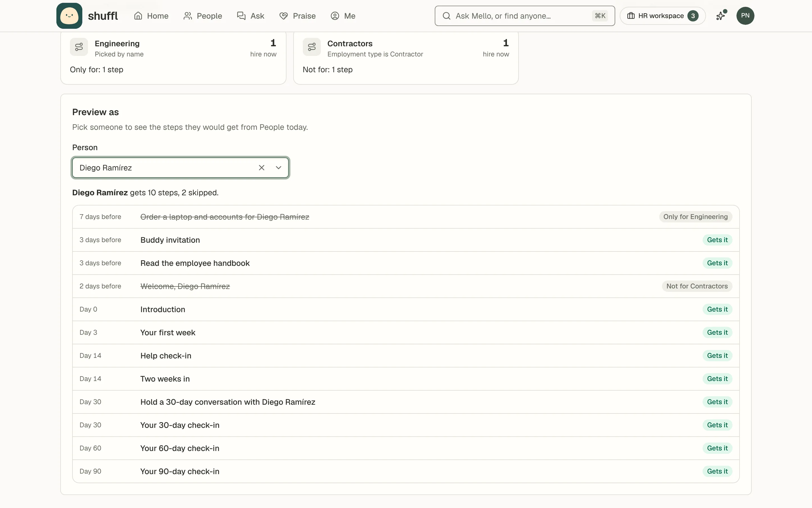Open the Home nav item

click(151, 16)
